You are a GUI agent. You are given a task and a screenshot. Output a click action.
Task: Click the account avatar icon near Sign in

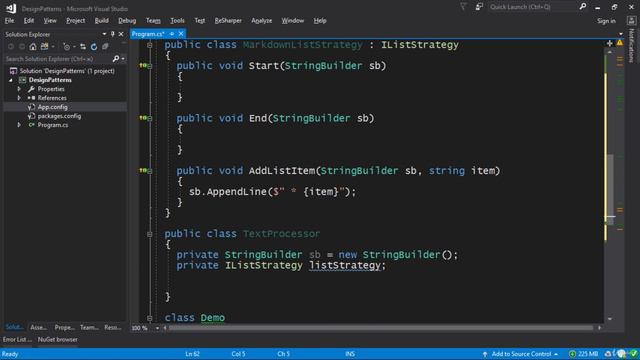click(631, 20)
